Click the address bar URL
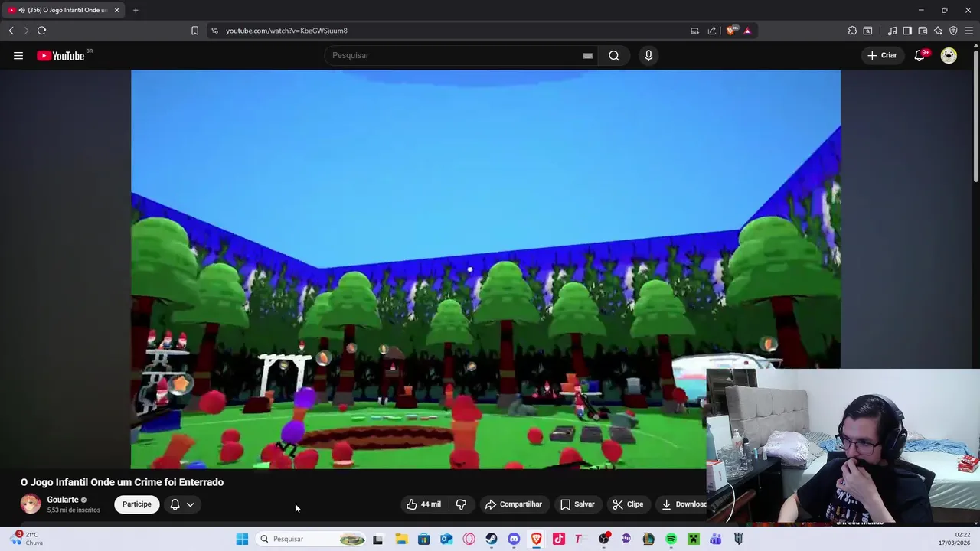This screenshot has width=980, height=551. click(286, 31)
